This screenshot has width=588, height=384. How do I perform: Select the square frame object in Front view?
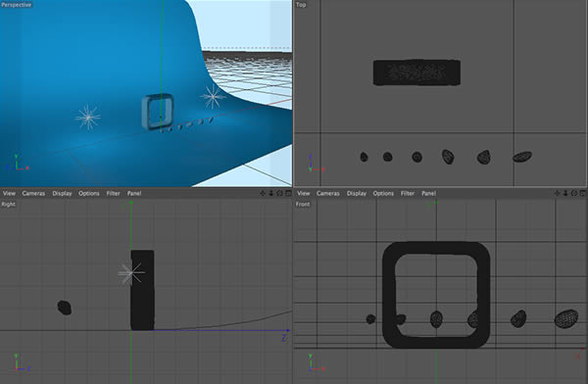tap(436, 295)
